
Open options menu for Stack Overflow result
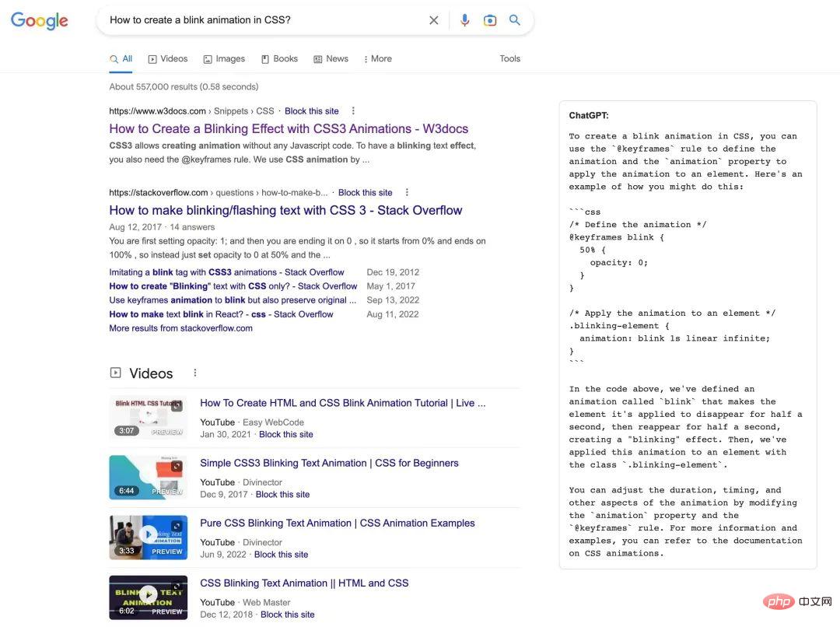(407, 192)
